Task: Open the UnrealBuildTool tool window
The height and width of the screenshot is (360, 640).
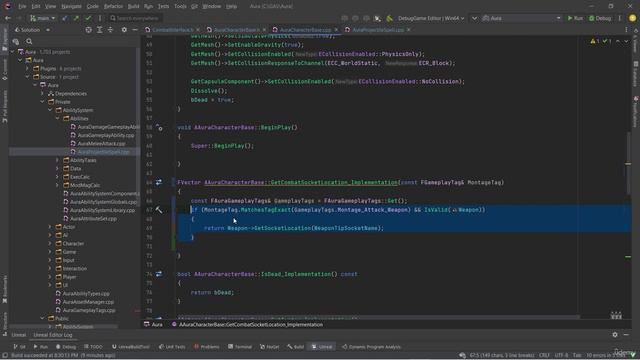Action: [131, 347]
